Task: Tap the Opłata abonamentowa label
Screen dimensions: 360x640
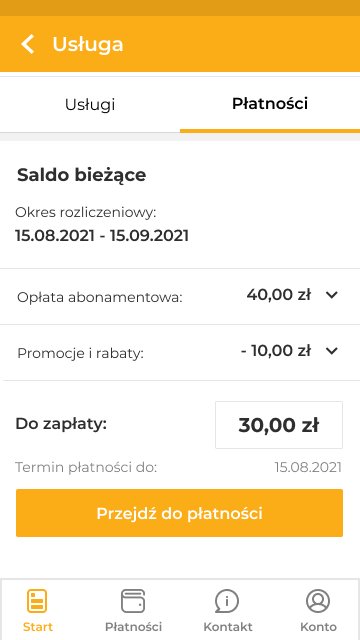Action: pos(100,298)
